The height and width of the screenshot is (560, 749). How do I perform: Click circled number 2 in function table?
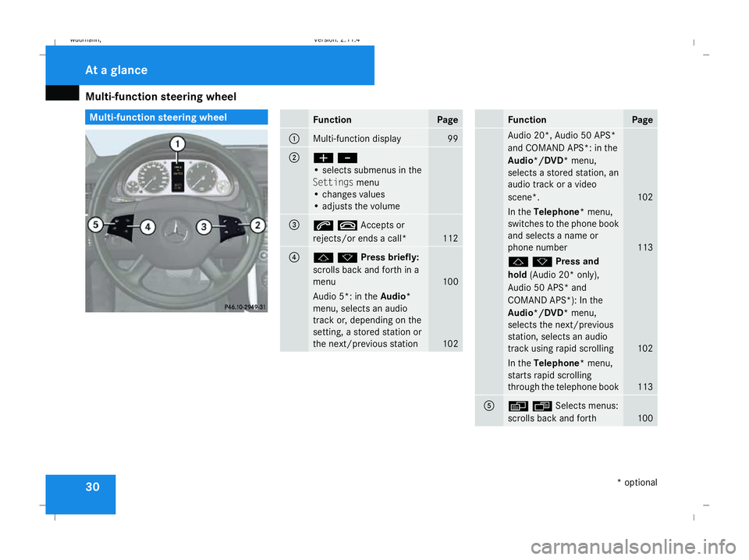[x=295, y=158]
